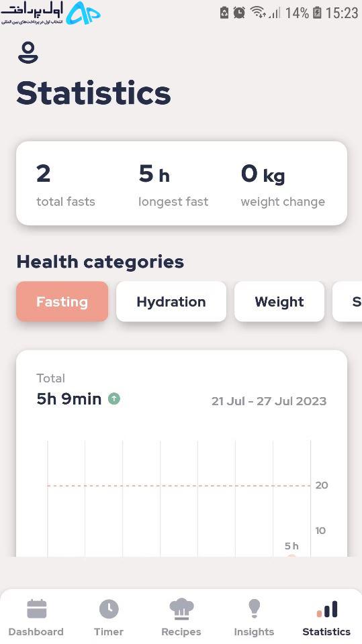Switch to the Weight category
The width and height of the screenshot is (362, 644).
(279, 301)
